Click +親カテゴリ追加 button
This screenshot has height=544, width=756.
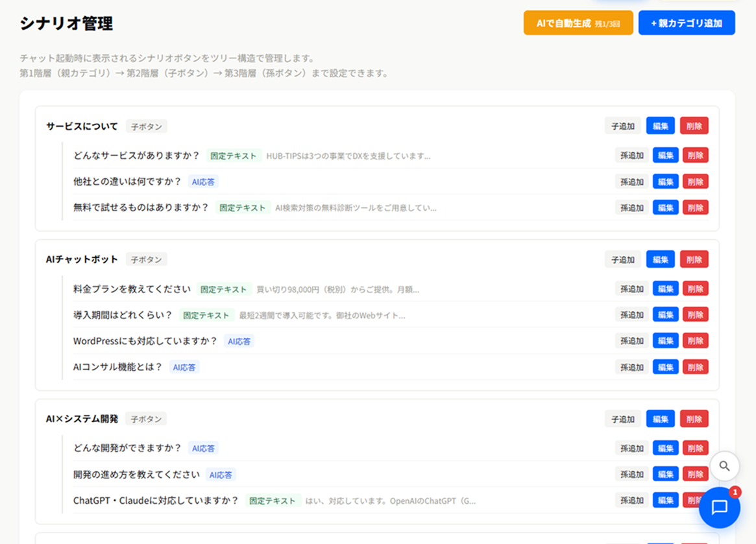point(687,23)
